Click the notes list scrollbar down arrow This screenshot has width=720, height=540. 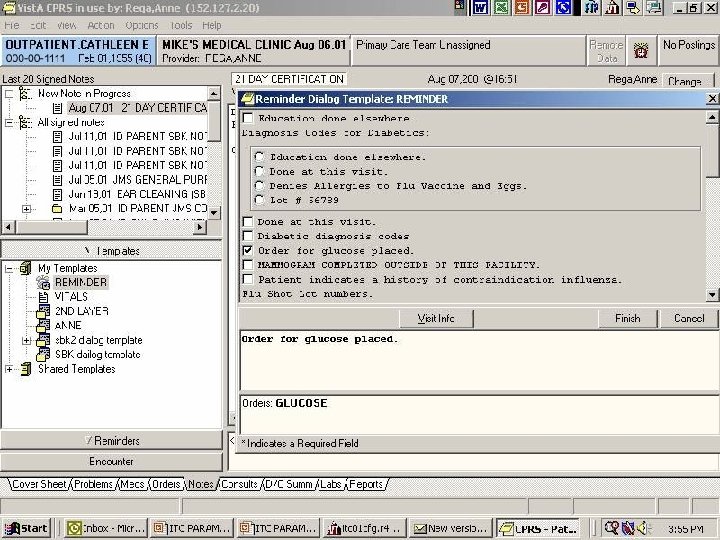click(214, 213)
